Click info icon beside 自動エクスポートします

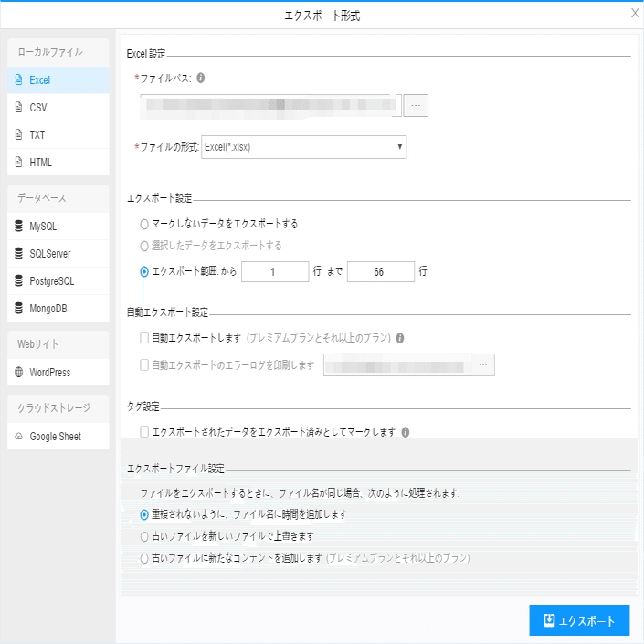click(399, 338)
